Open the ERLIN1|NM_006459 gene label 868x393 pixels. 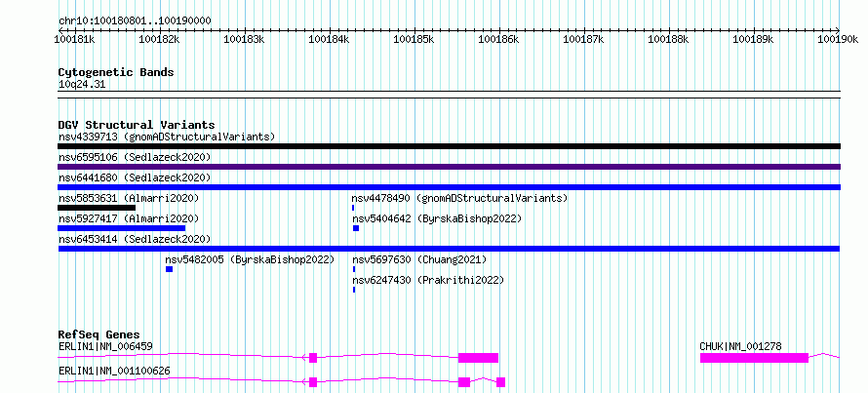[x=105, y=346]
